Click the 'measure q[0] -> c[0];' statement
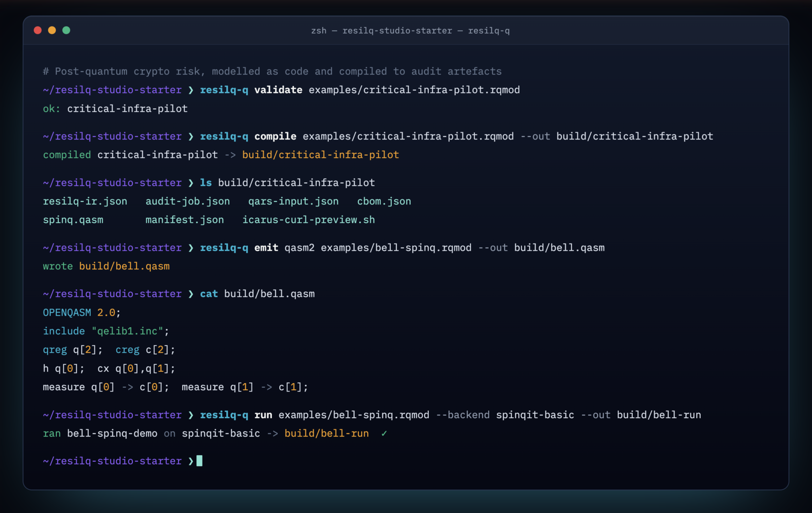The image size is (812, 513). (106, 387)
